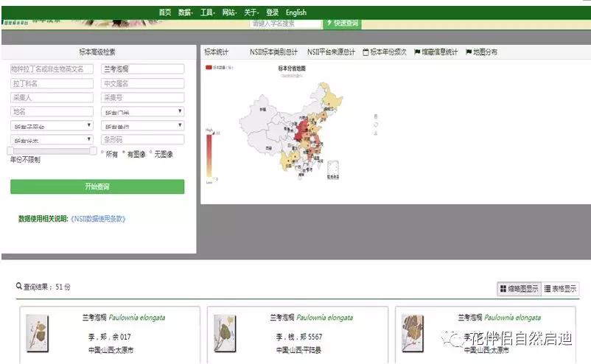
Task: Click the 查询结果: 51 份 text
Action: pos(46,287)
